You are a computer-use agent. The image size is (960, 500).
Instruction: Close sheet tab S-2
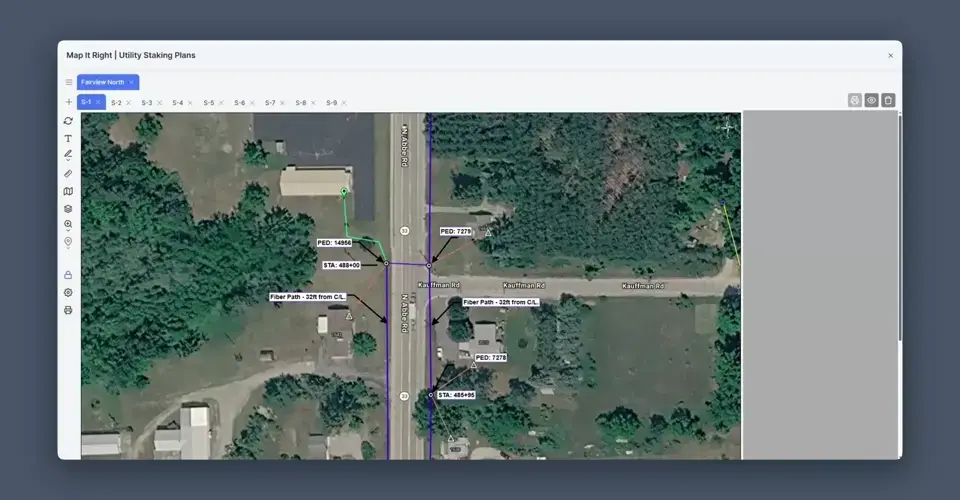129,103
